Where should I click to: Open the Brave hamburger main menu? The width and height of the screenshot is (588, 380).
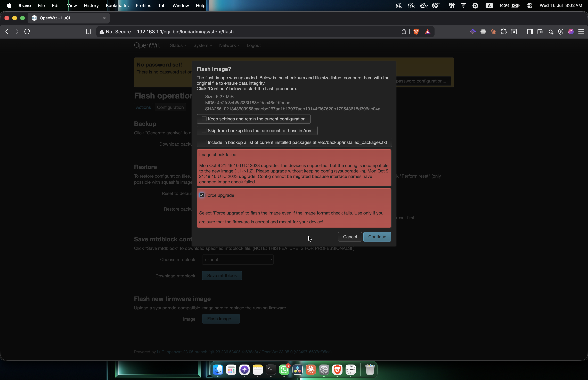coord(581,32)
